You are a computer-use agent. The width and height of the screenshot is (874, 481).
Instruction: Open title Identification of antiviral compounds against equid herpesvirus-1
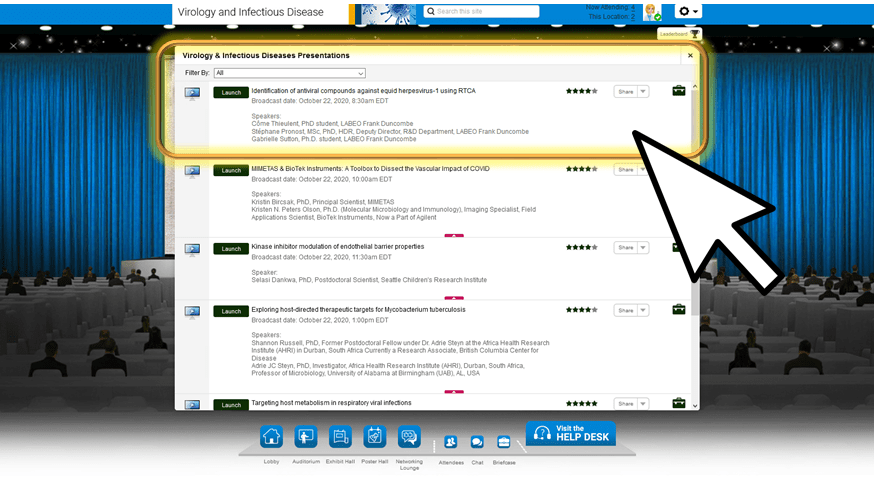click(363, 91)
